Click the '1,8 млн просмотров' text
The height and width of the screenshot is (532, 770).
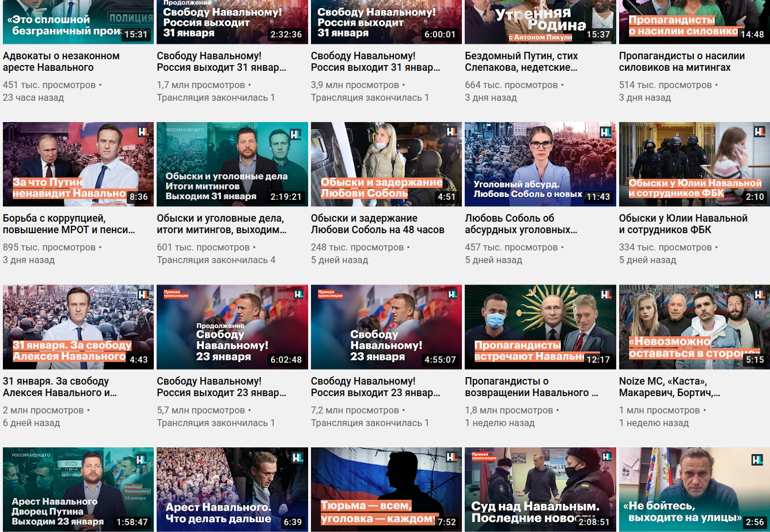509,411
